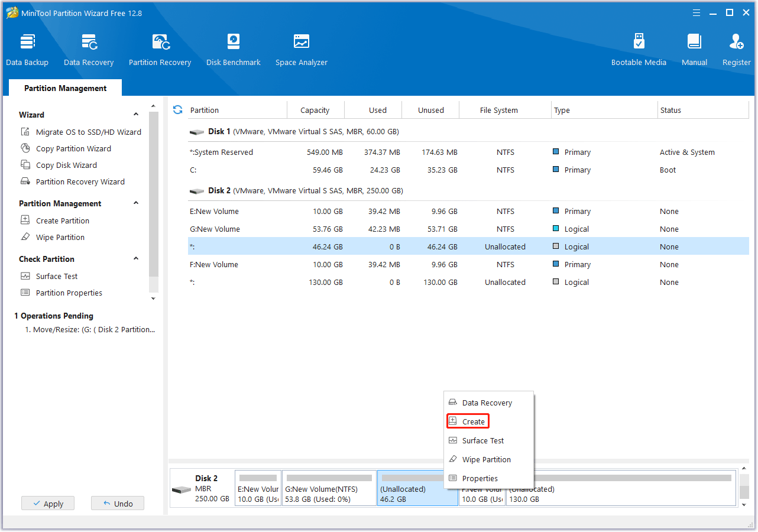Launch Partition Recovery from the toolbar
758x532 pixels.
160,50
